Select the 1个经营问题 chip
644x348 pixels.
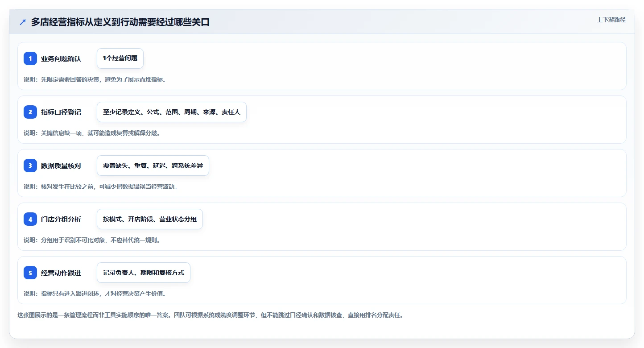[x=120, y=58]
